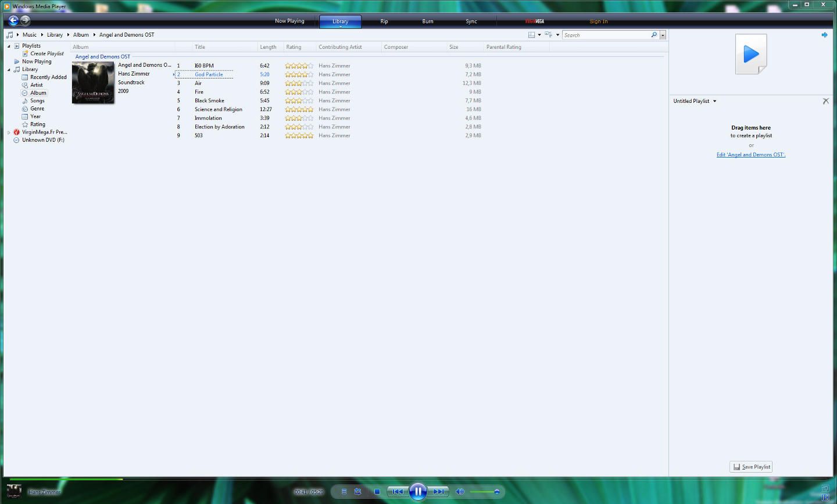Click the Save Playlist button
The height and width of the screenshot is (504, 837).
[751, 467]
